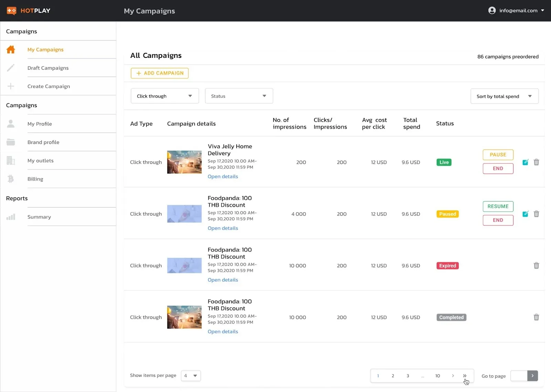Click the Create Campaign plus icon
The height and width of the screenshot is (392, 551).
(x=11, y=86)
